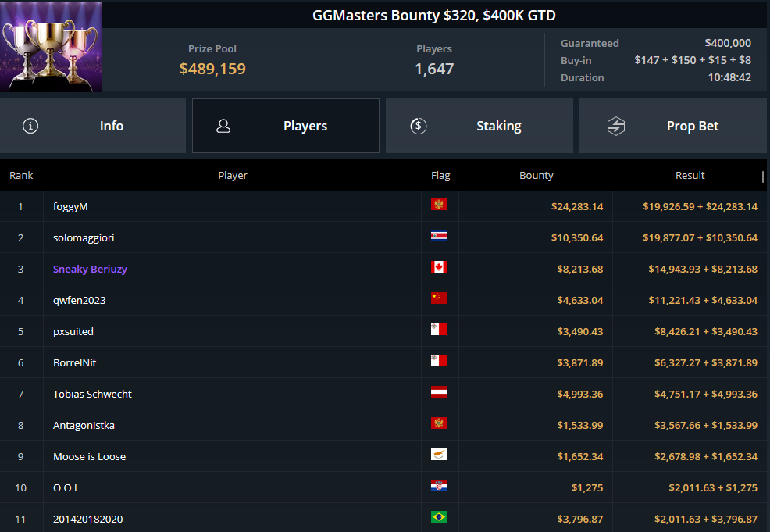The width and height of the screenshot is (770, 532).
Task: Switch to the Players tab
Action: [x=286, y=126]
